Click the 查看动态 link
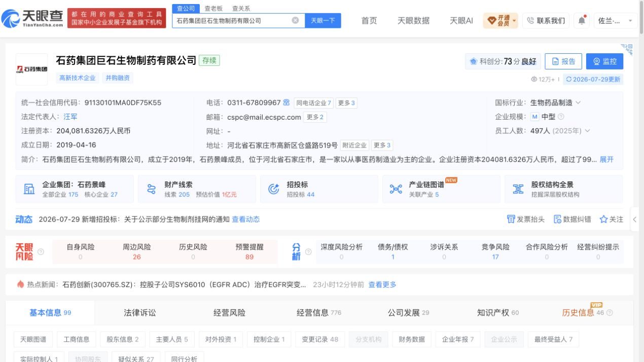644x362 pixels. click(x=246, y=219)
